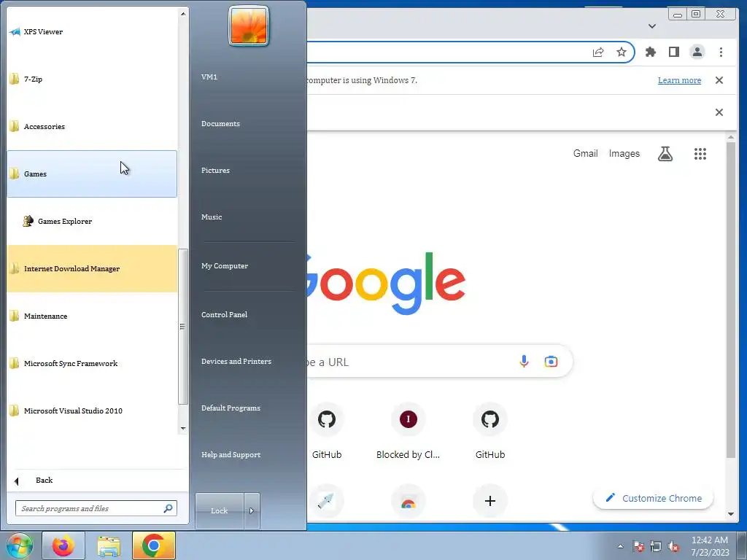Image resolution: width=747 pixels, height=560 pixels.
Task: Expand the Maintenance folder
Action: point(91,316)
